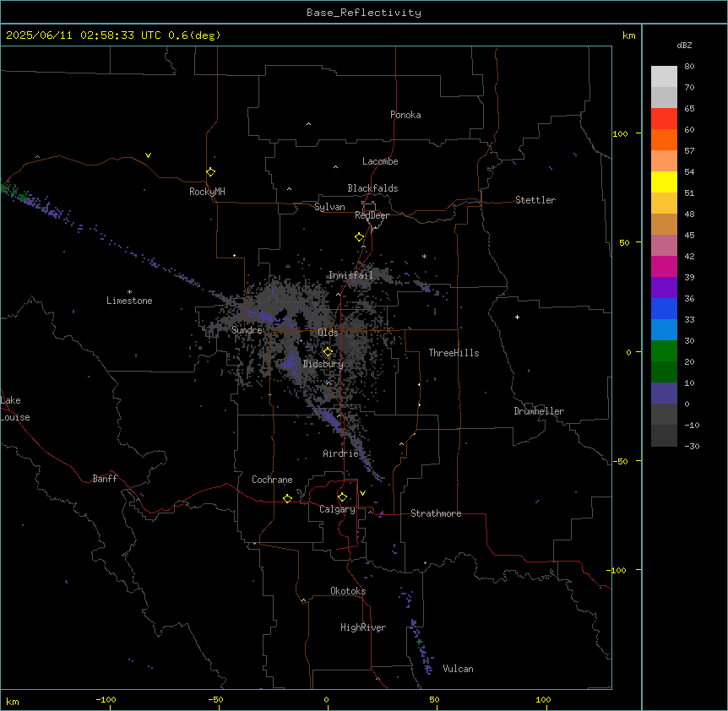728x711 pixels.
Task: Click the yellow marker south of RedDeer
Action: pos(359,237)
